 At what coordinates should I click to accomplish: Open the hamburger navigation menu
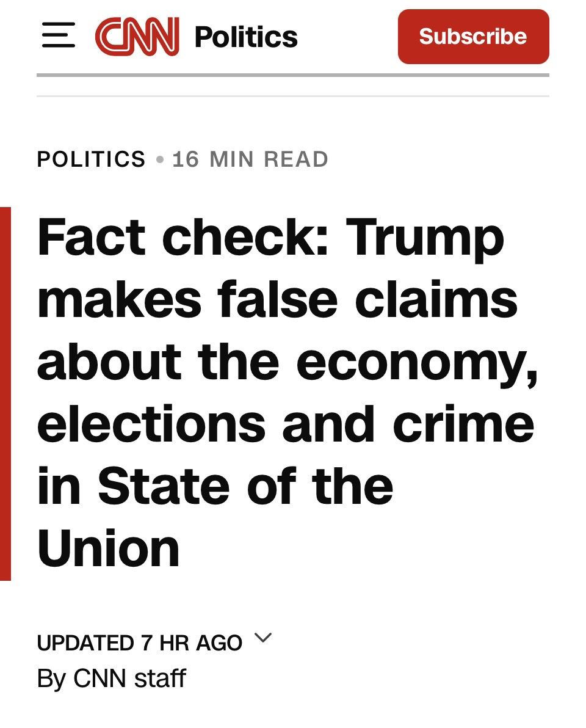point(59,37)
